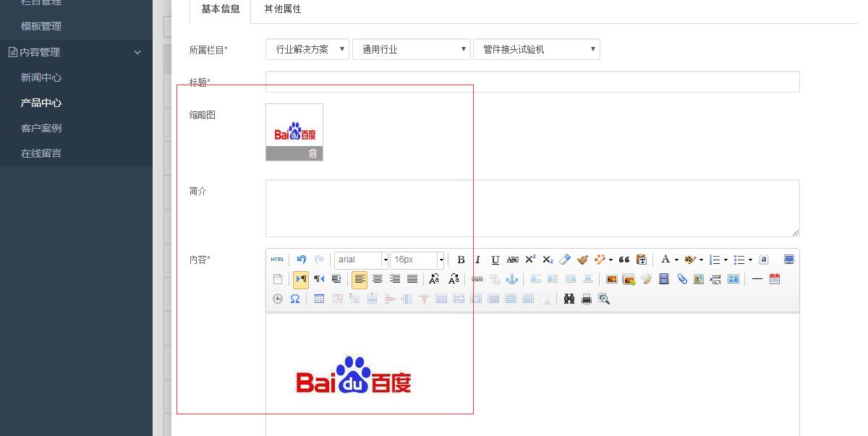Convert text to uppercase
Screen dimensions: 868x436
click(434, 279)
